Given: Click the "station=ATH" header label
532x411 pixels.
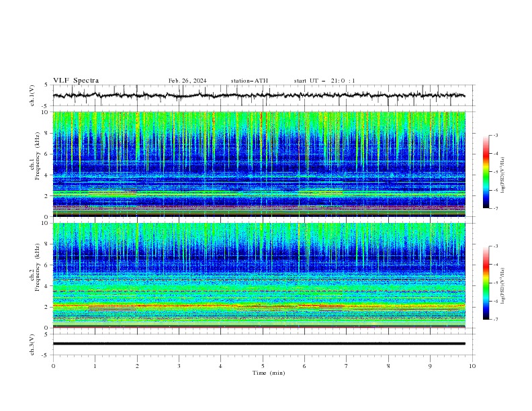Looking at the screenshot, I should 249,81.
